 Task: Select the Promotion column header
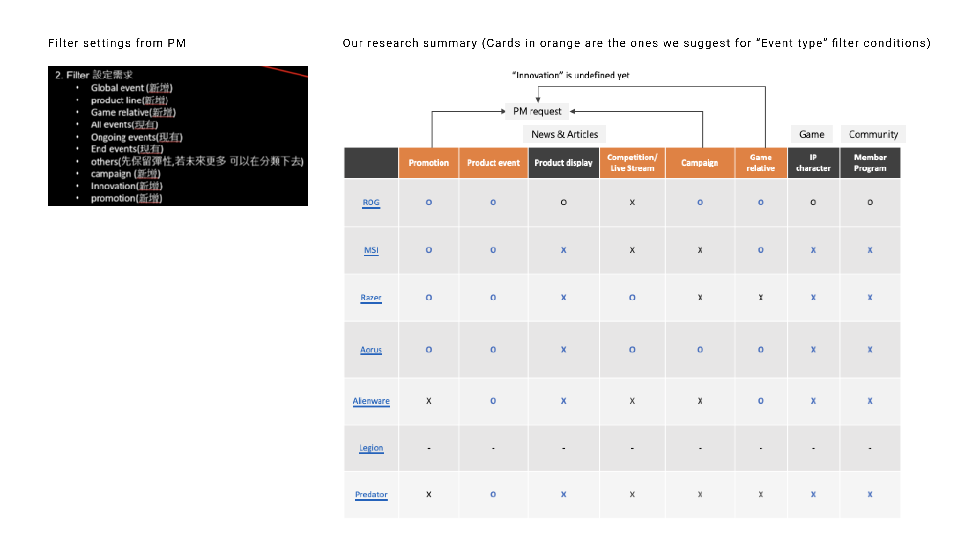pyautogui.click(x=428, y=163)
